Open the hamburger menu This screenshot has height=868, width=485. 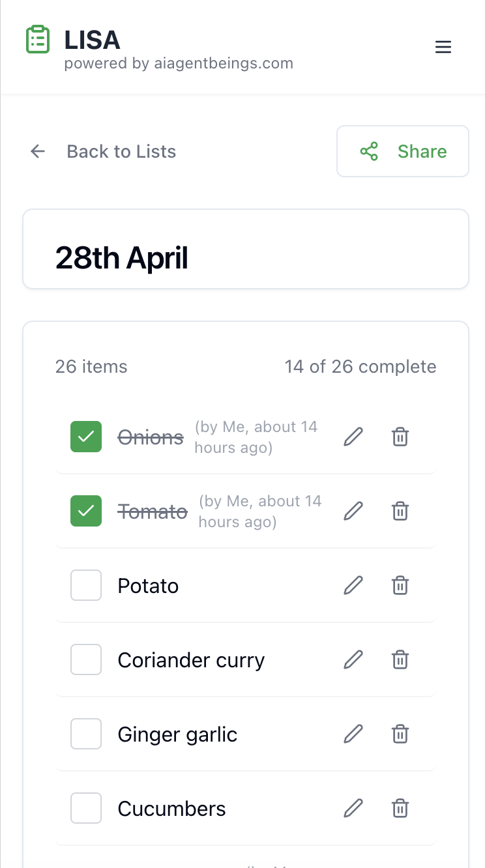[x=443, y=47]
